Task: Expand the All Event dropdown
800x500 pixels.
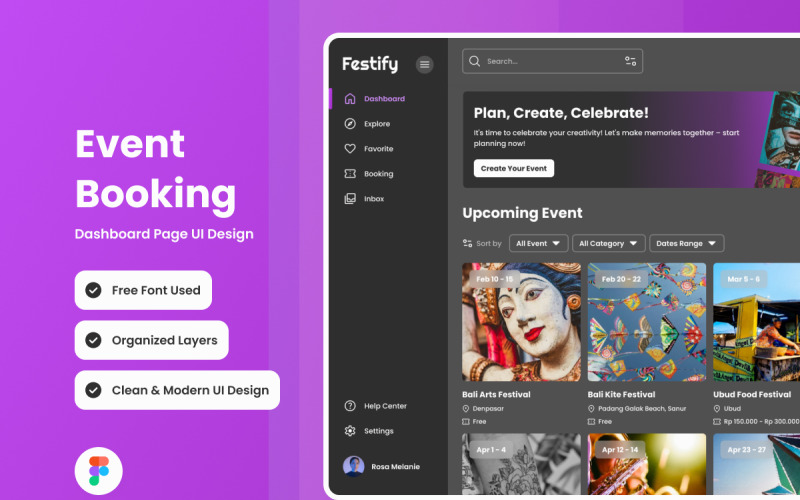Action: 538,243
